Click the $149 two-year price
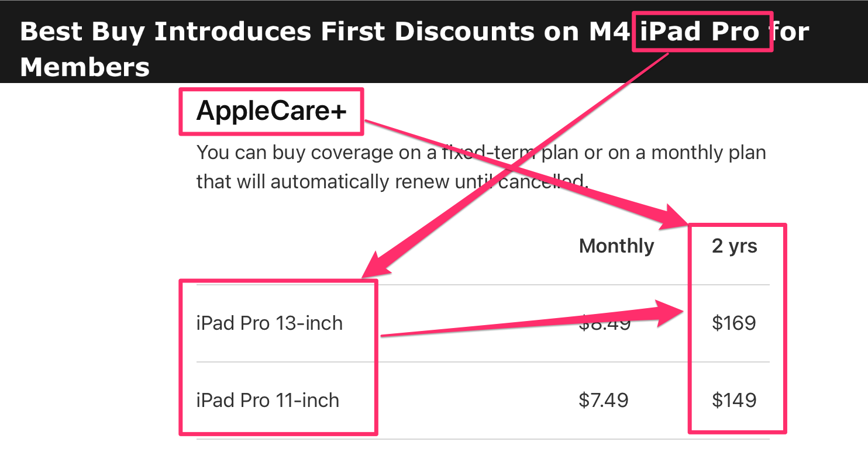 click(734, 400)
